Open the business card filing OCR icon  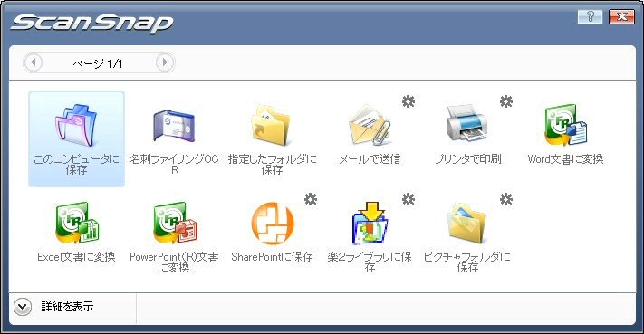tap(174, 126)
